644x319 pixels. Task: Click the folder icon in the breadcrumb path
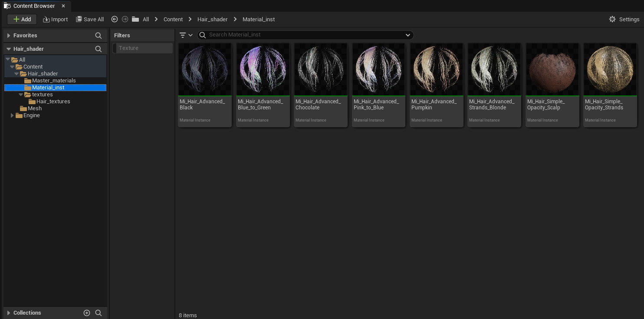click(x=135, y=19)
